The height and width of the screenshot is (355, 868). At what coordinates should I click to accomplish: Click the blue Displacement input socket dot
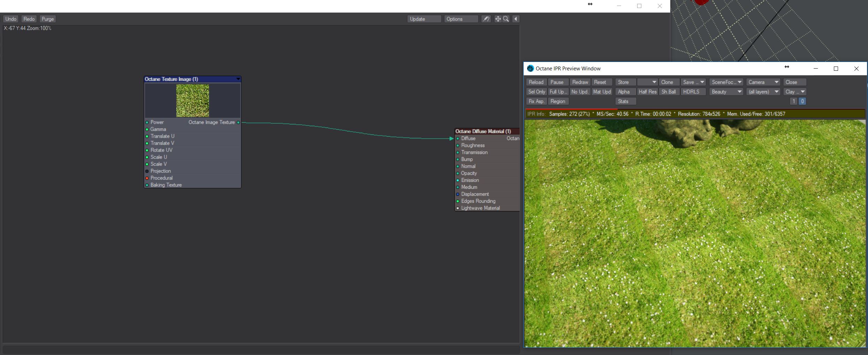[458, 194]
